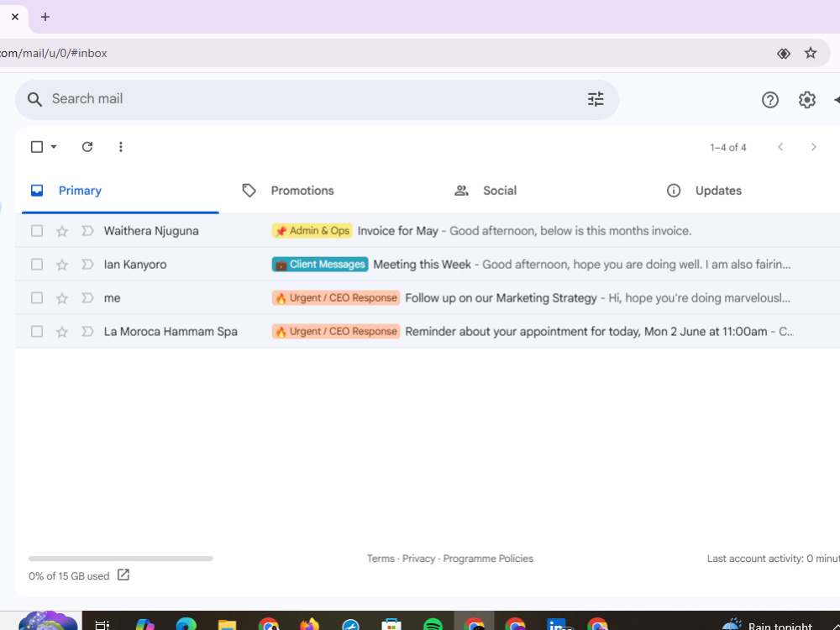Open the 'Meeting this Week' email
The height and width of the screenshot is (630, 840).
423,265
